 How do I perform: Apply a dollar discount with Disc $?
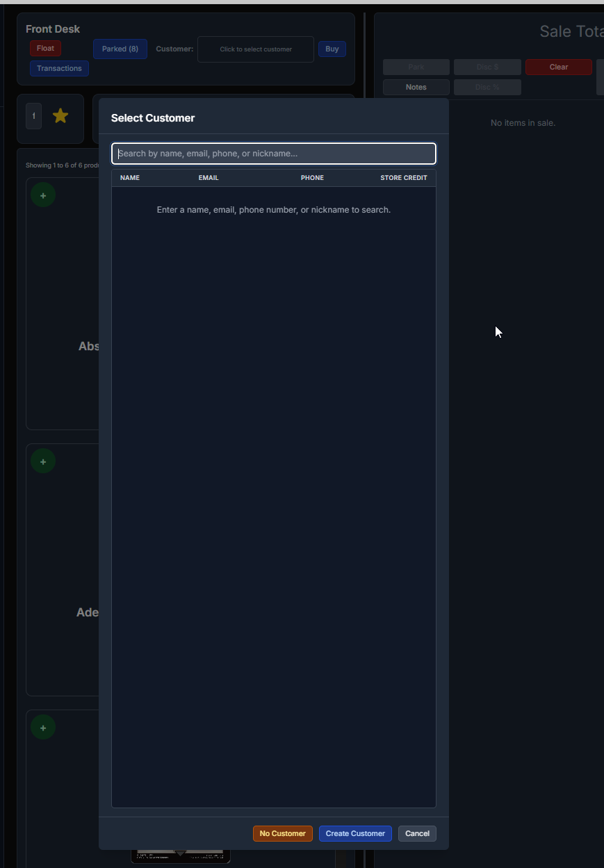(x=487, y=67)
